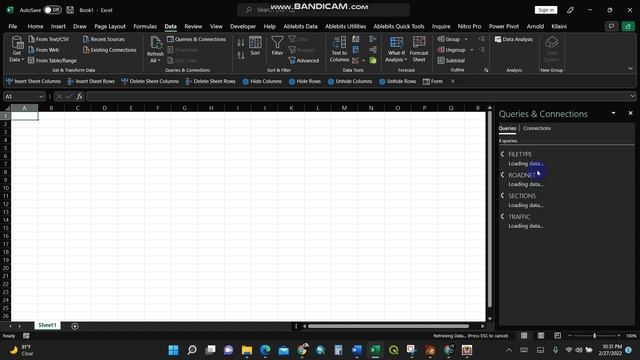Open Queries & Connections pane options arrow

[613, 113]
